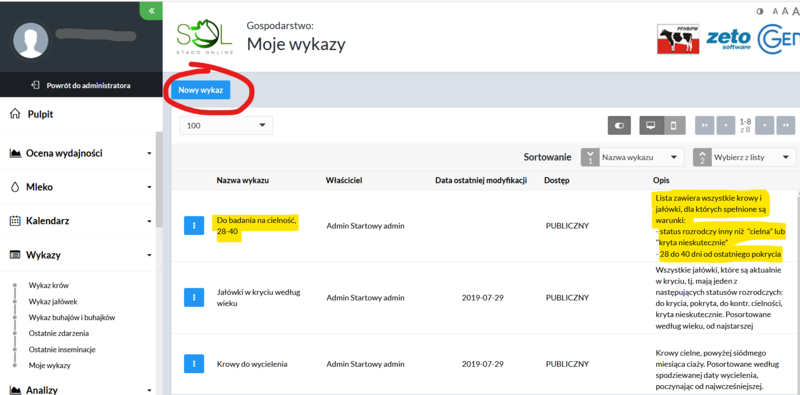The image size is (800, 395).
Task: Toggle second sort order direction icon
Action: click(x=702, y=157)
